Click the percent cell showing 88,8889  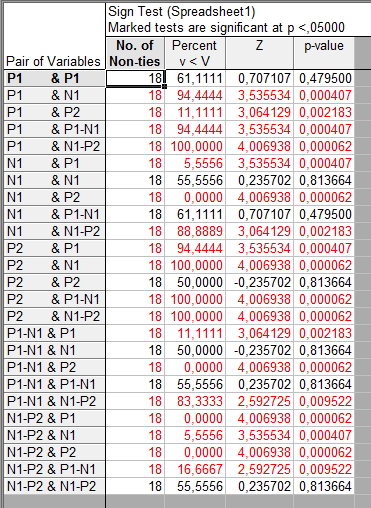coord(195,231)
